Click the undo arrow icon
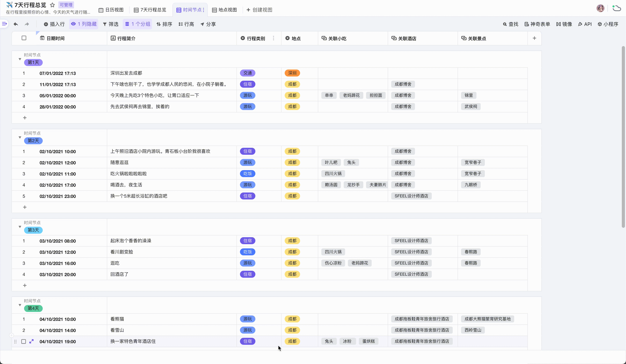626x364 pixels. (16, 24)
